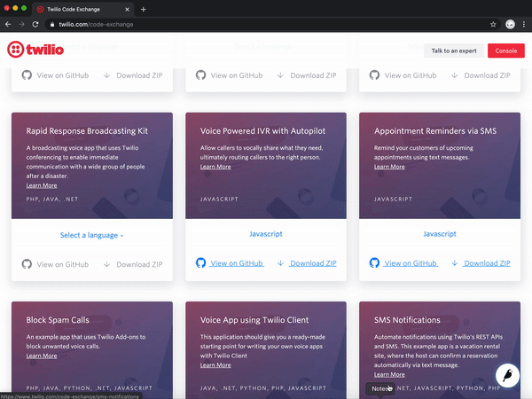Click the site lock icon in address bar

pyautogui.click(x=52, y=25)
